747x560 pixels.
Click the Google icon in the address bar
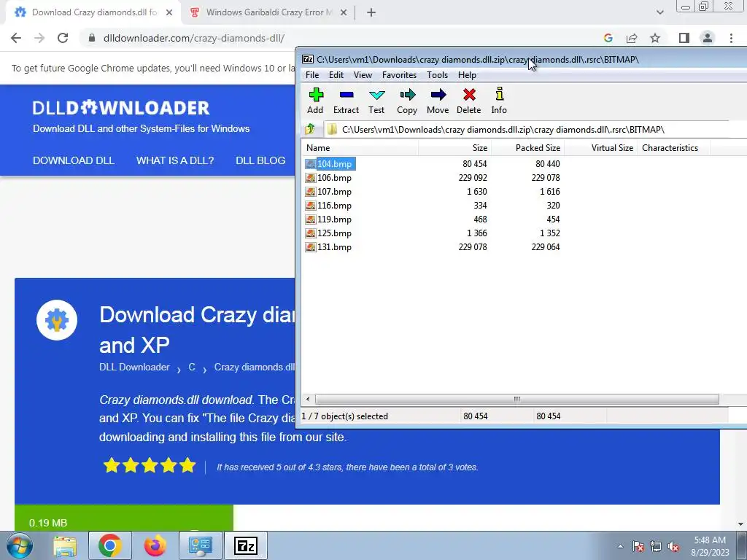608,38
